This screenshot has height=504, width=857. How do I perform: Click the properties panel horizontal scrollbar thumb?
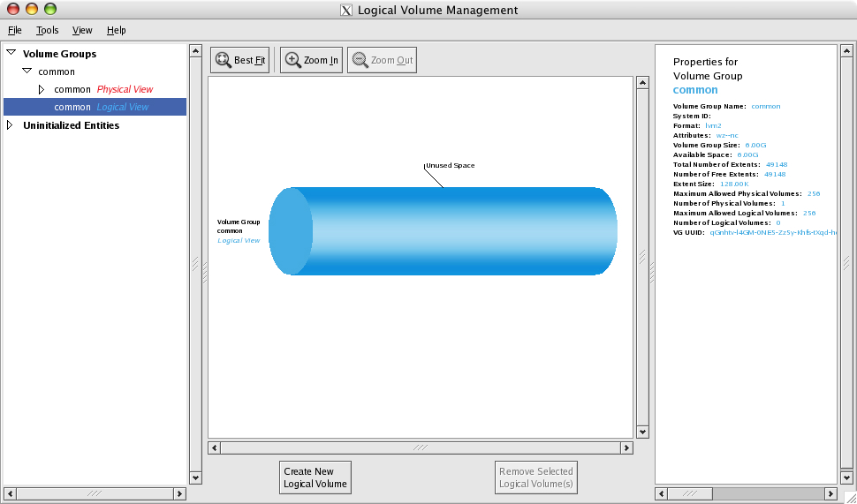pyautogui.click(x=689, y=493)
